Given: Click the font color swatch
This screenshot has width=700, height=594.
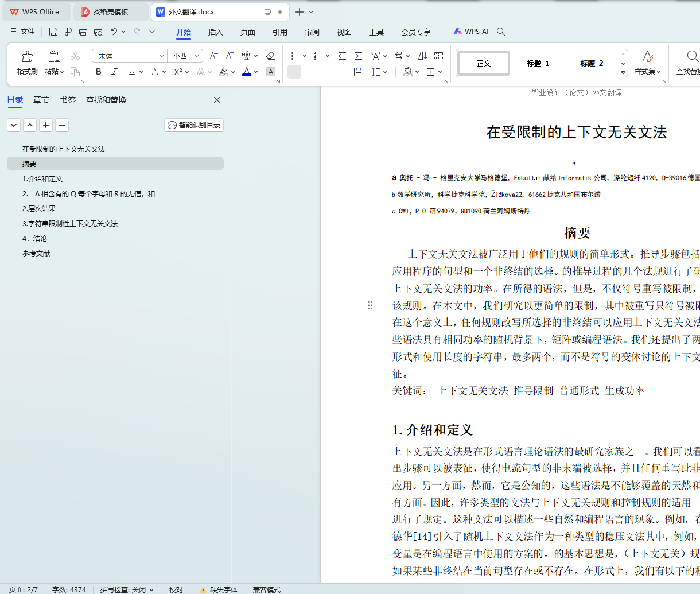Looking at the screenshot, I should (247, 72).
